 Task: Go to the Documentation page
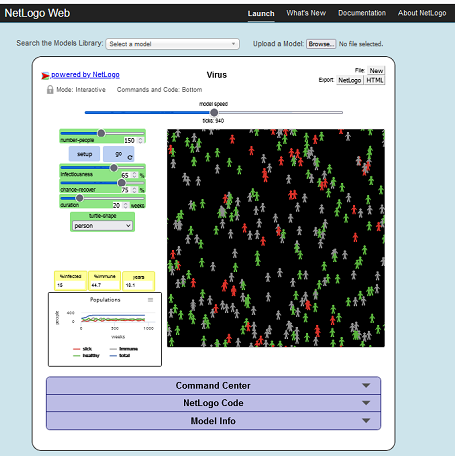(x=362, y=13)
